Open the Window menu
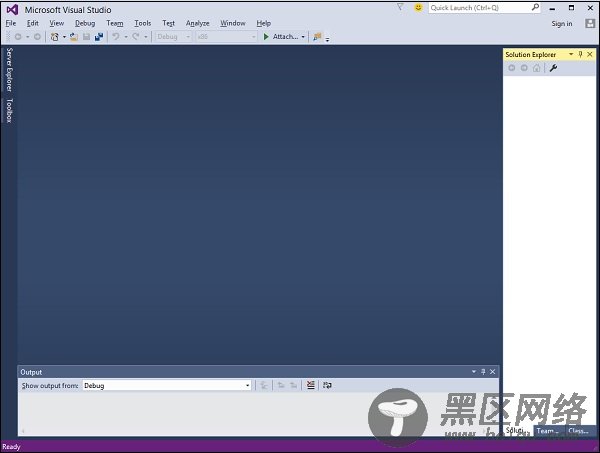600x453 pixels. tap(233, 23)
